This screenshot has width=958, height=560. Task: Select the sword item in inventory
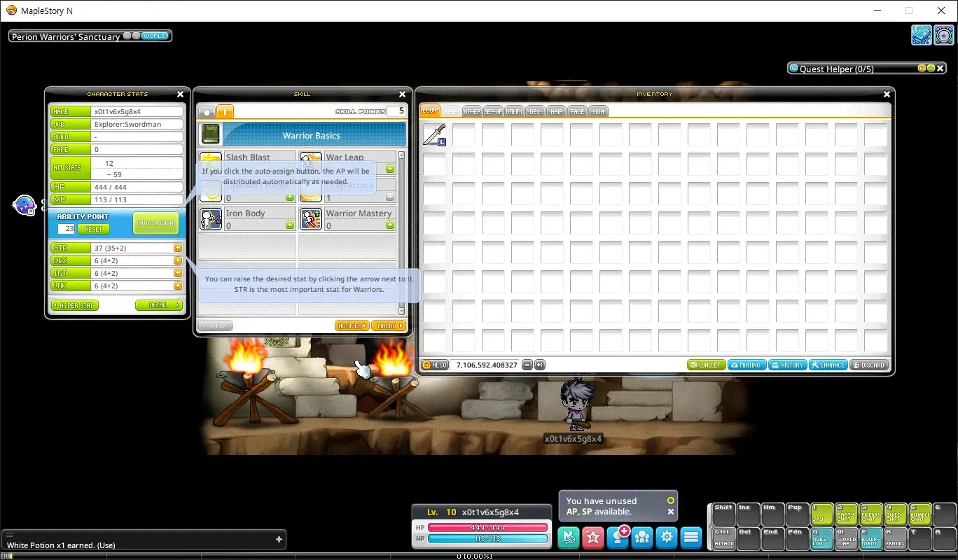(434, 134)
